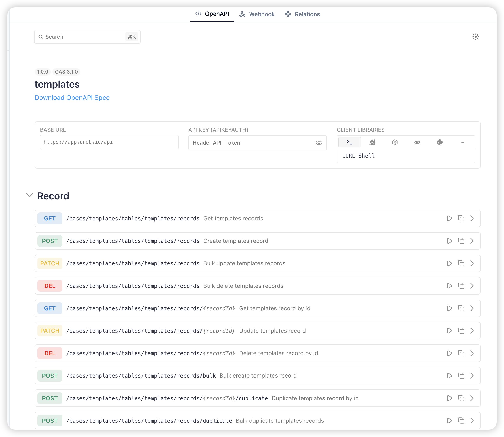This screenshot has height=437, width=504.
Task: Click the settings/options icon top right
Action: (x=475, y=37)
